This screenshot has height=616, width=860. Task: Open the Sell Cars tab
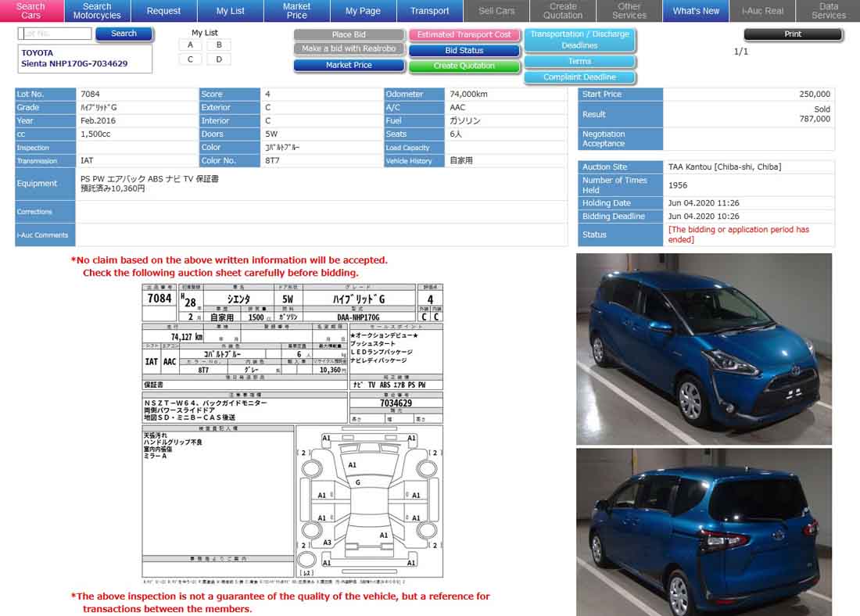pos(496,10)
